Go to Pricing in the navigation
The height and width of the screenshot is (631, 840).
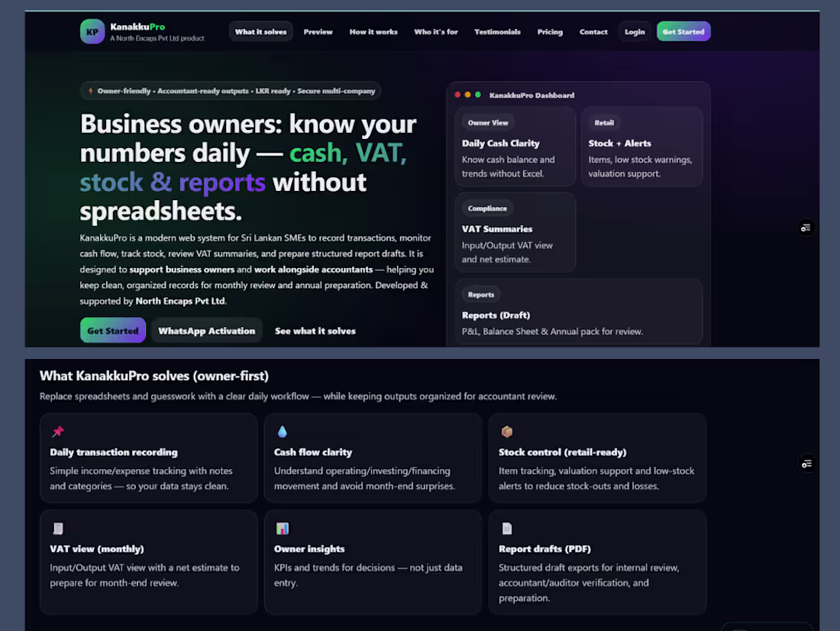[x=550, y=31]
